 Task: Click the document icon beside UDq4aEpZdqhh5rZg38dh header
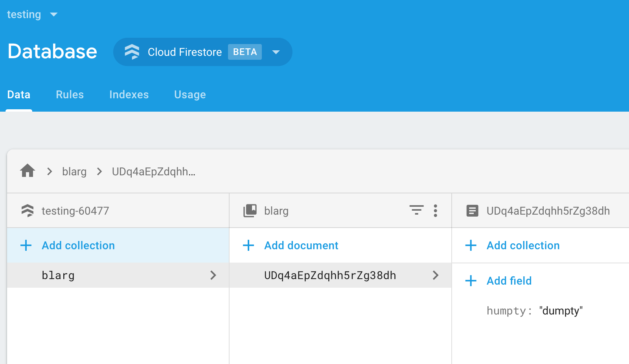pyautogui.click(x=472, y=211)
